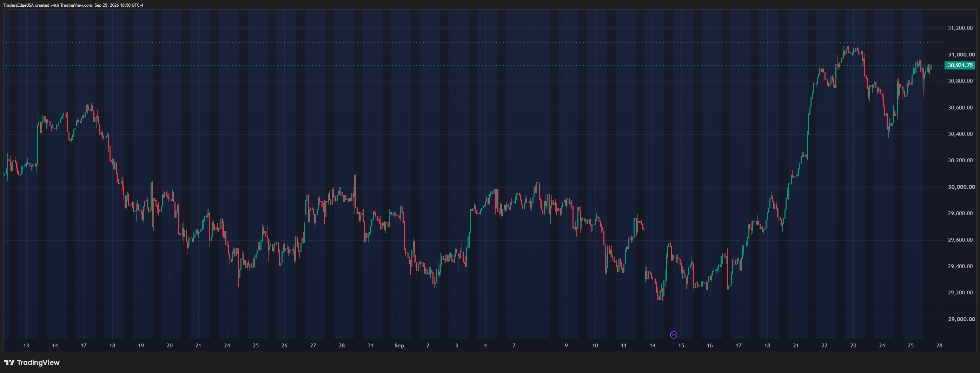Click the purple event marker icon near date 15
The width and height of the screenshot is (980, 373).
click(x=673, y=335)
